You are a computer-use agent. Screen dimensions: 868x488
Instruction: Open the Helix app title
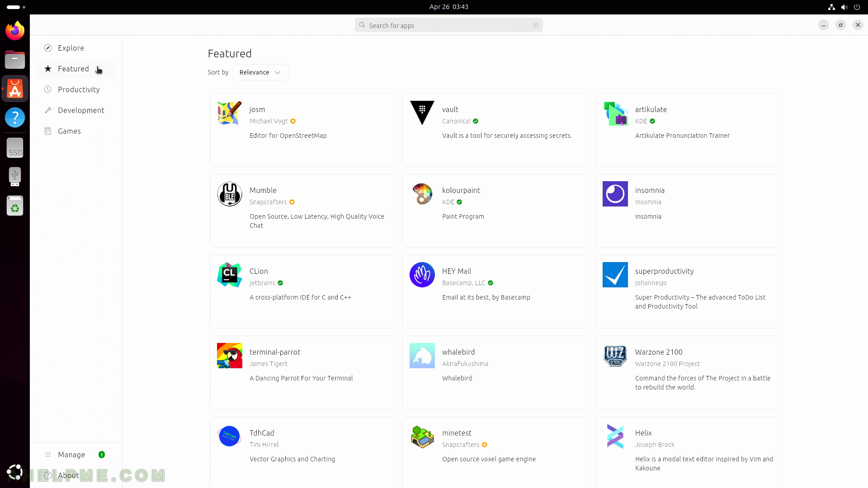coord(643,433)
